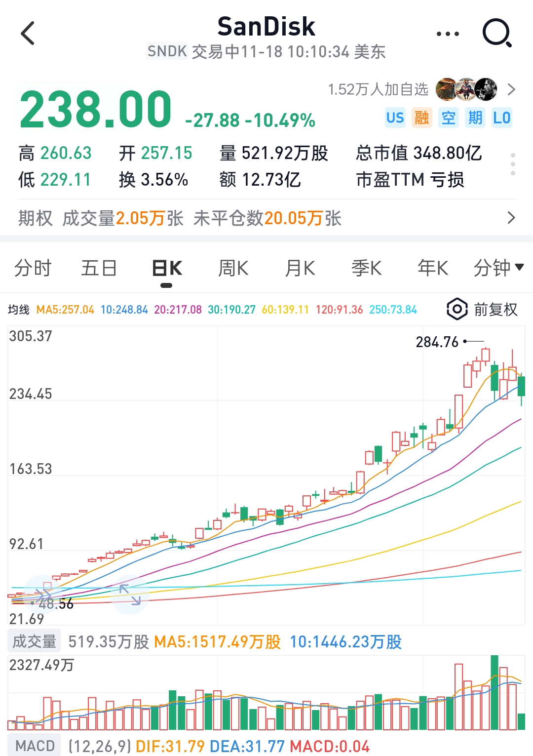Switch to 五日 five-day tab
The image size is (533, 756).
click(x=99, y=268)
